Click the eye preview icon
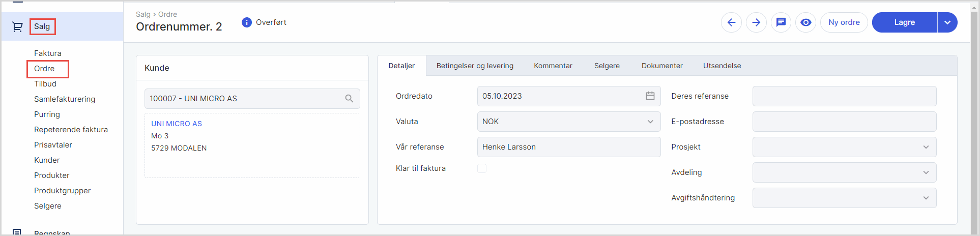980x236 pixels. click(805, 22)
